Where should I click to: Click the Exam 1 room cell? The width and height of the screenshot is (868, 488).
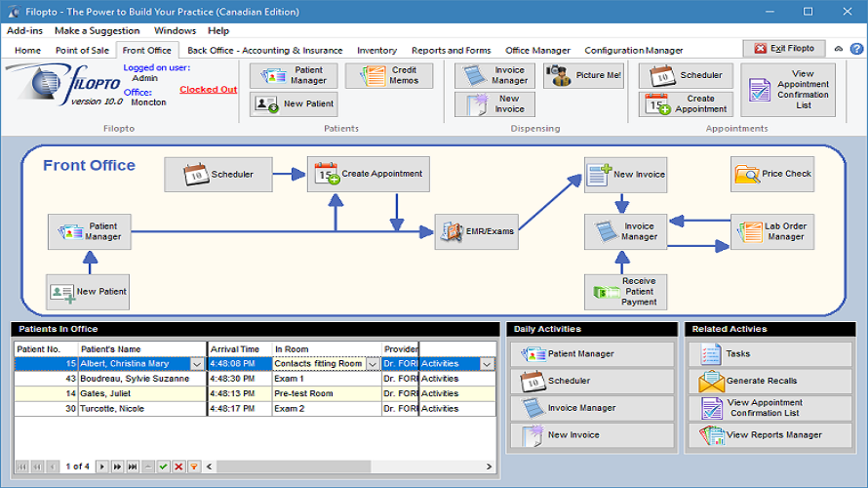click(x=327, y=379)
